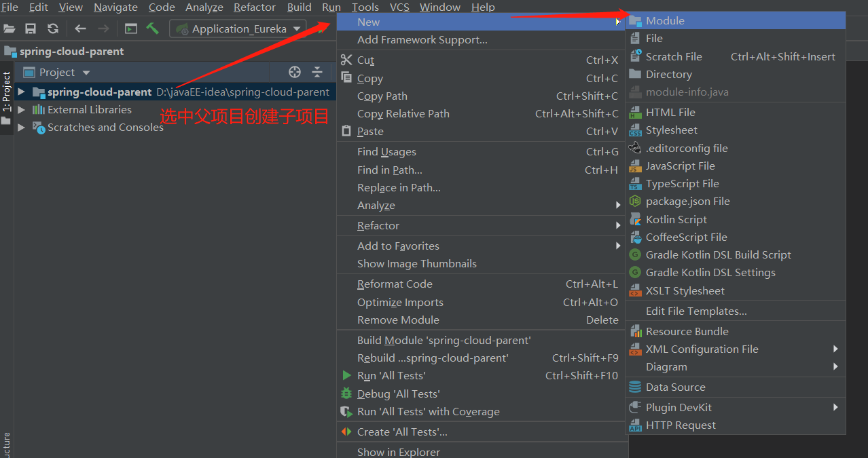Click Run 'All Tests' entry
The image size is (868, 458).
(481, 376)
